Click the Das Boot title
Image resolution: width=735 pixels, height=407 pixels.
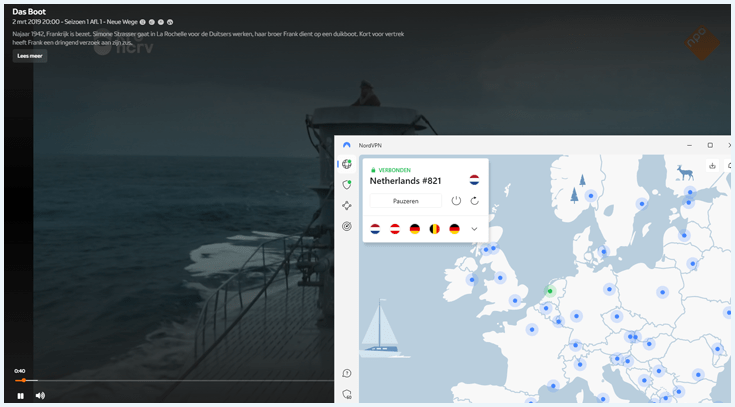pos(29,12)
